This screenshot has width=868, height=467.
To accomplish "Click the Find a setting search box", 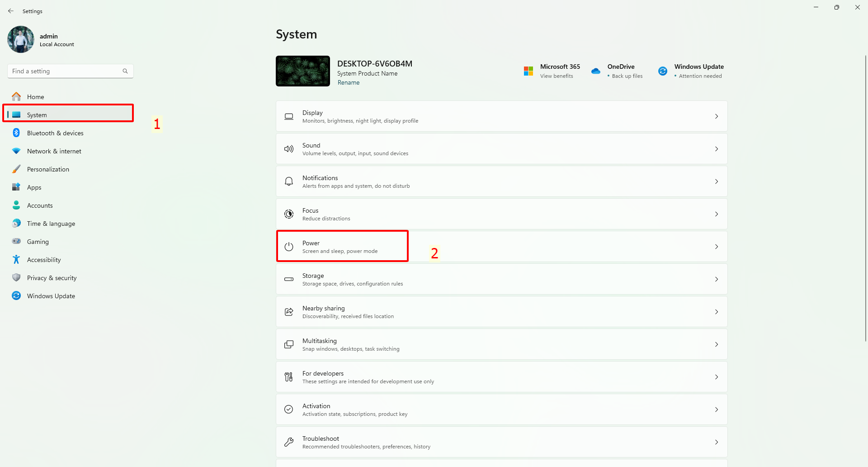I will (x=71, y=71).
